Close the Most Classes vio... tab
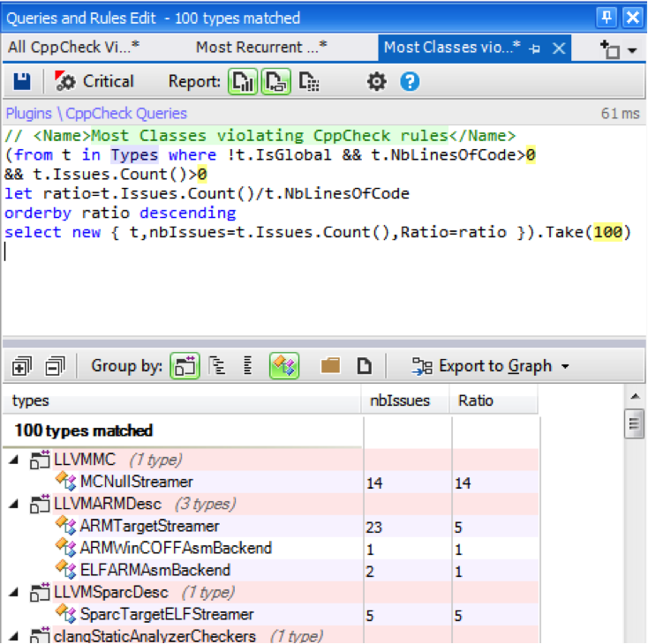 [559, 49]
